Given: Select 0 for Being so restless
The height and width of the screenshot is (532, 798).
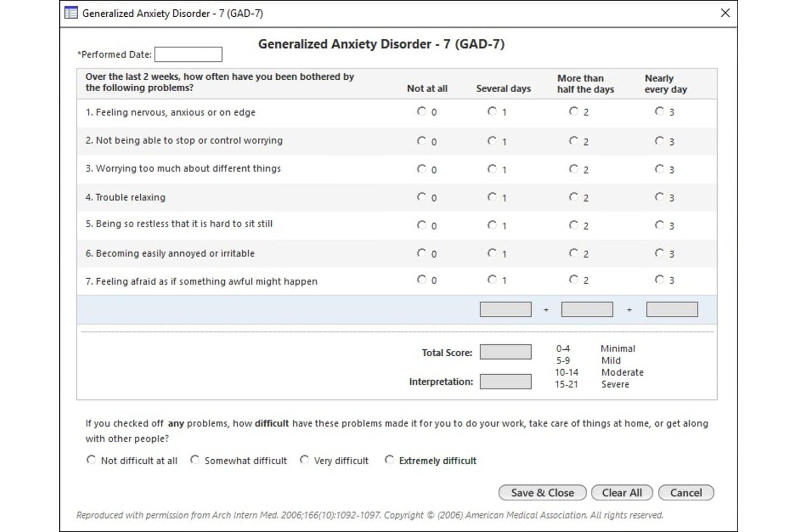Looking at the screenshot, I should pos(421,225).
